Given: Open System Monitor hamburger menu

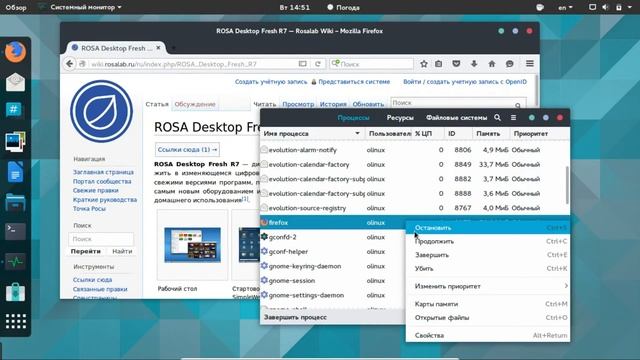Looking at the screenshot, I should pyautogui.click(x=513, y=118).
